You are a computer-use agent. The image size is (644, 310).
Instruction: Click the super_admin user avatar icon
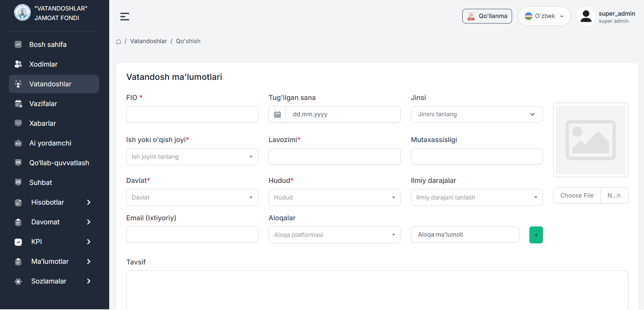pyautogui.click(x=585, y=16)
